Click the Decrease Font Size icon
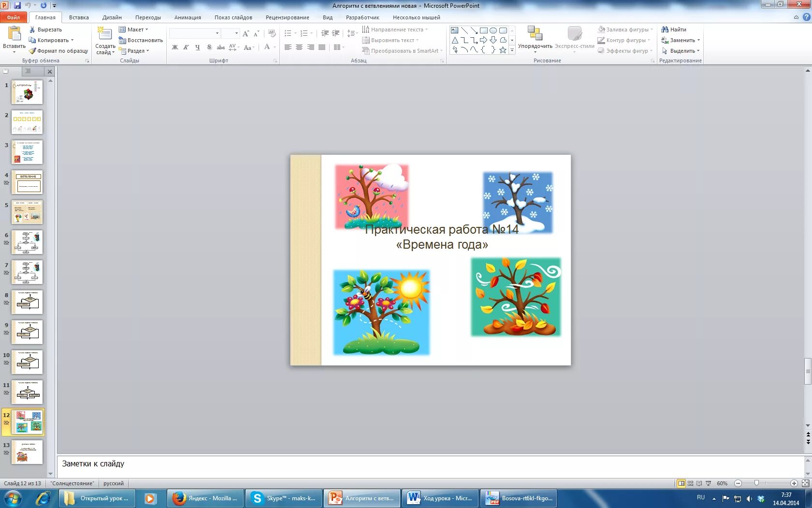This screenshot has width=812, height=508. click(256, 33)
